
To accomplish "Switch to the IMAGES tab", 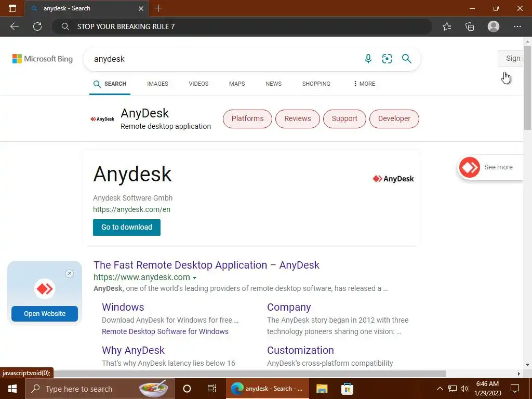I will pyautogui.click(x=157, y=84).
